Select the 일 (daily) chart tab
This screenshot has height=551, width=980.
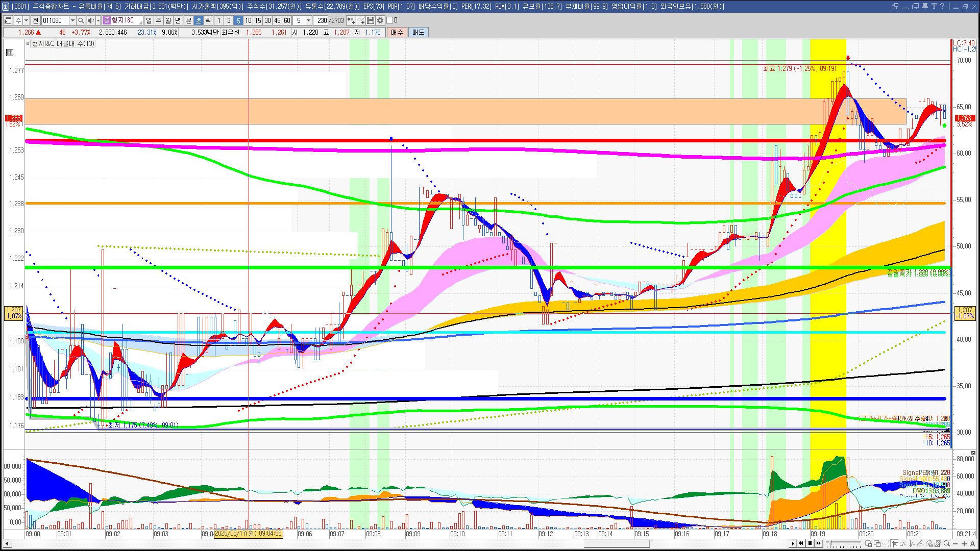[149, 20]
